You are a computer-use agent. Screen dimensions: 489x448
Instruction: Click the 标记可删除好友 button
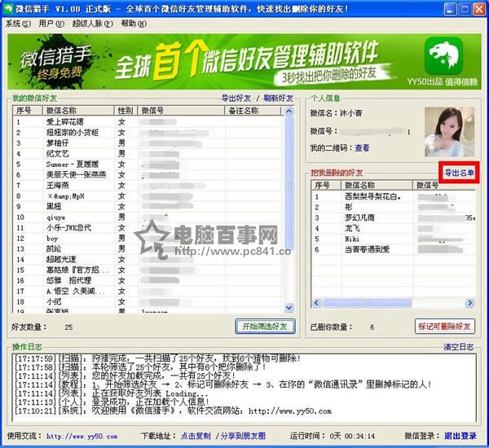click(445, 327)
